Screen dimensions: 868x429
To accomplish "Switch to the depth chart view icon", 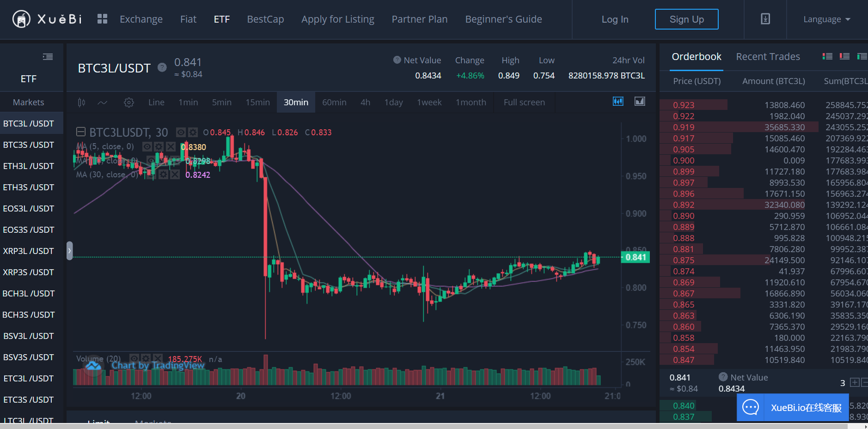I will click(x=640, y=102).
